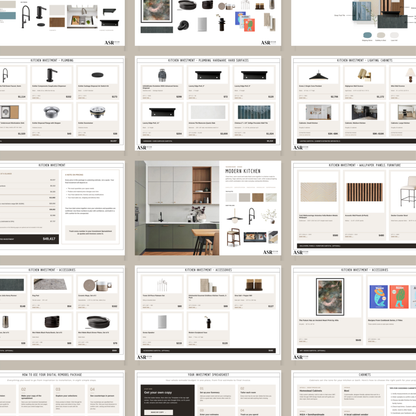Click the black dinner plates product
Screen dimensions: 416x416
click(98, 322)
